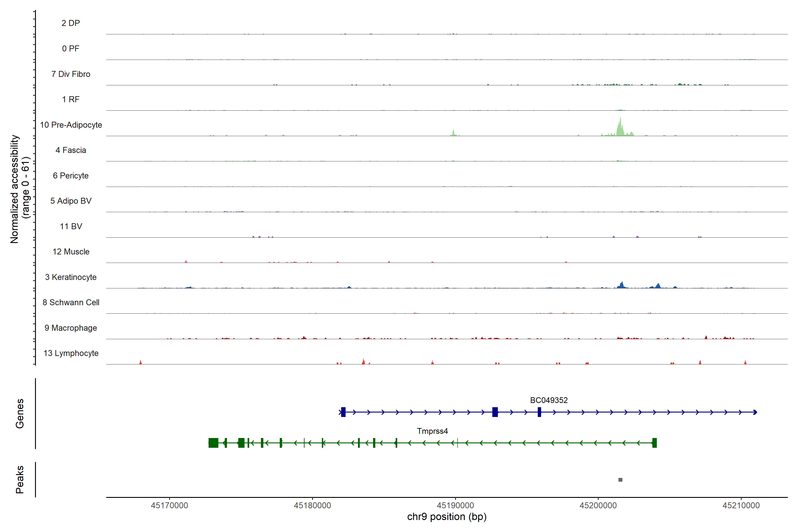Click the 45170000 axis tick label
The width and height of the screenshot is (798, 532).
169,506
